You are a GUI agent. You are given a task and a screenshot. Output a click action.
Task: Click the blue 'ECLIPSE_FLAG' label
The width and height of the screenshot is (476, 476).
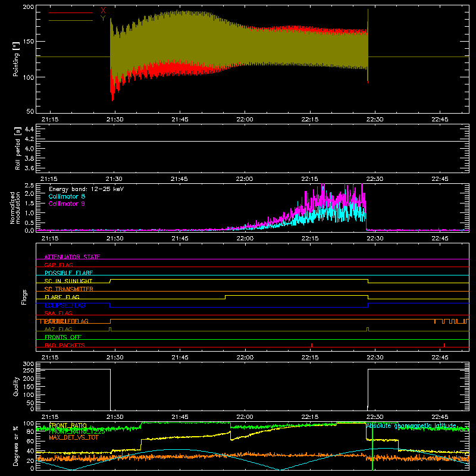pos(65,305)
